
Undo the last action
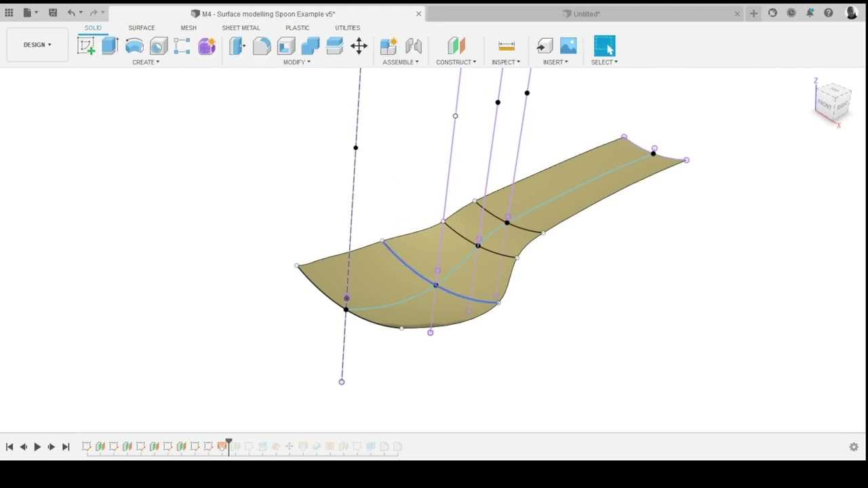pos(71,13)
